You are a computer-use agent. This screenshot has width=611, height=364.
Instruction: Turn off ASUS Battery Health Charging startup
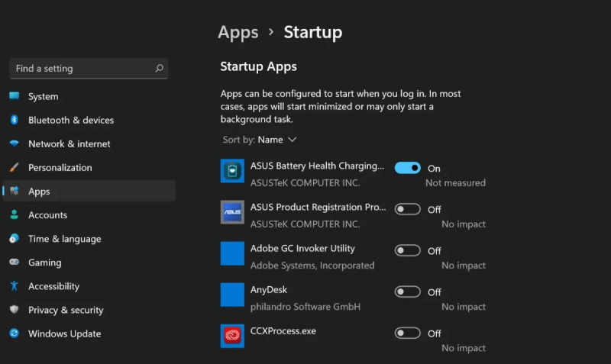coord(408,168)
